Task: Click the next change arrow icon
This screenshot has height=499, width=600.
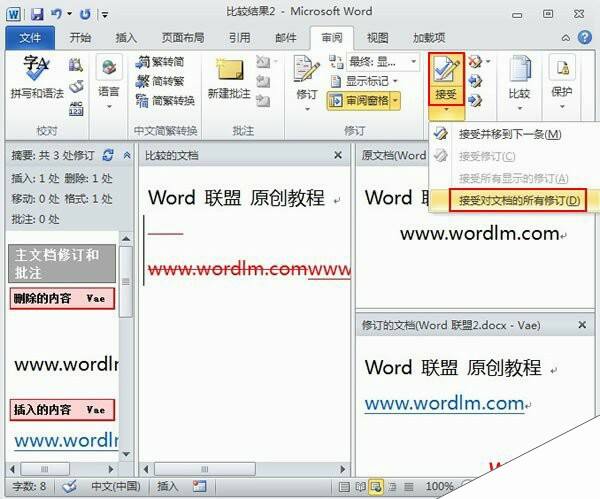Action: 475,101
